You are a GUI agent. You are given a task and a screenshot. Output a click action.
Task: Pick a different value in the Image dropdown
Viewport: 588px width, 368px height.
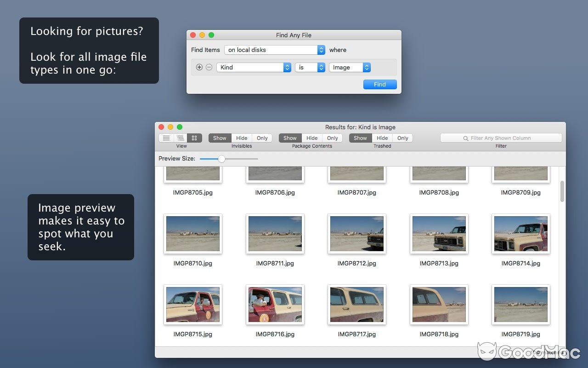point(349,67)
